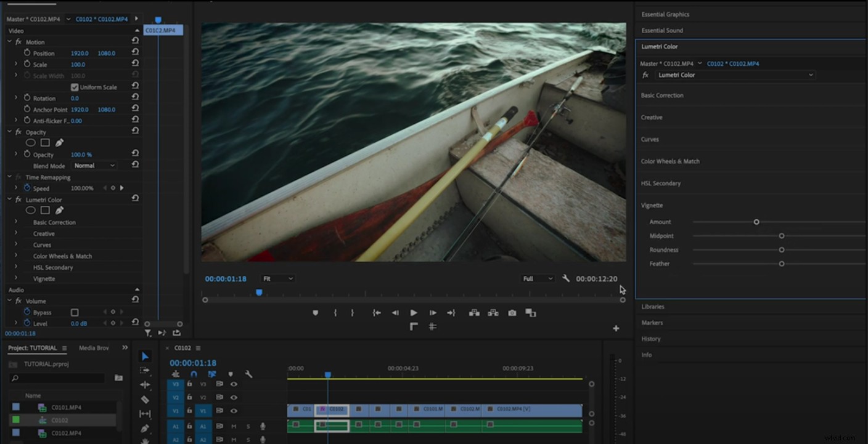Mute the A1 audio track

click(234, 426)
